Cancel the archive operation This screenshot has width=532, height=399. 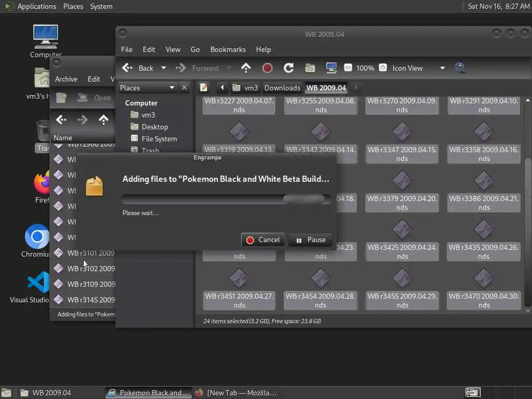[263, 240]
